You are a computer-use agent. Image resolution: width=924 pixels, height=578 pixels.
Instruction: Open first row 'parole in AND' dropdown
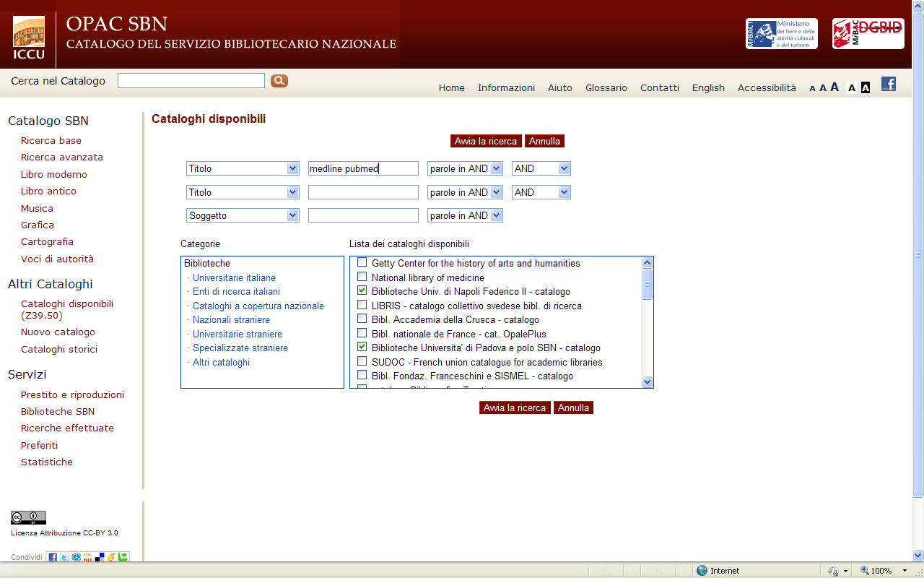tap(465, 168)
